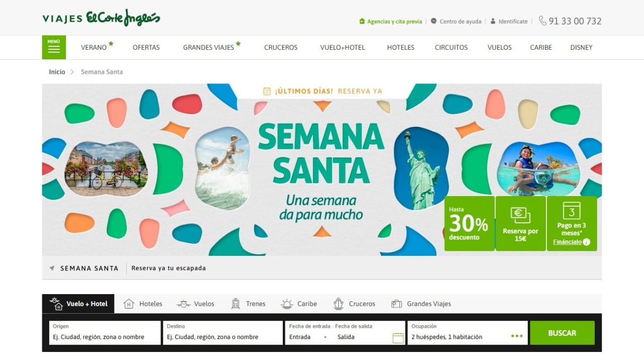Click the user icon beside Identifícate
This screenshot has height=362, width=644.
[x=493, y=21]
